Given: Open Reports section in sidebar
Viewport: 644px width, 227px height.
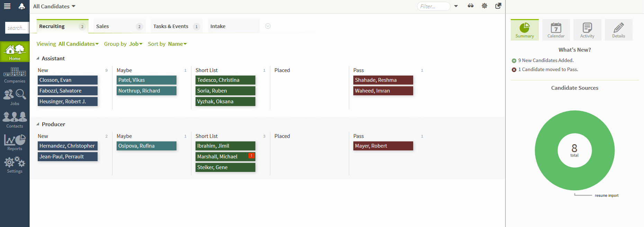Looking at the screenshot, I should [x=15, y=142].
